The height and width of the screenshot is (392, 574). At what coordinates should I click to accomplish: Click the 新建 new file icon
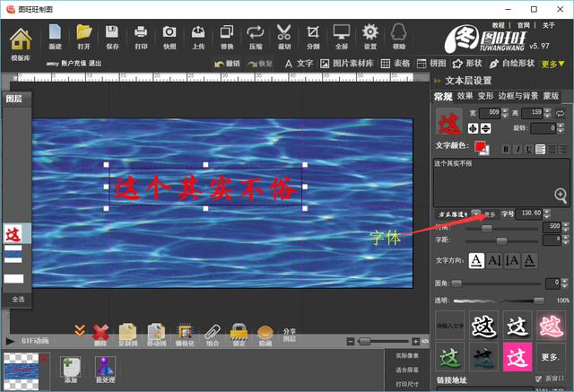[56, 37]
